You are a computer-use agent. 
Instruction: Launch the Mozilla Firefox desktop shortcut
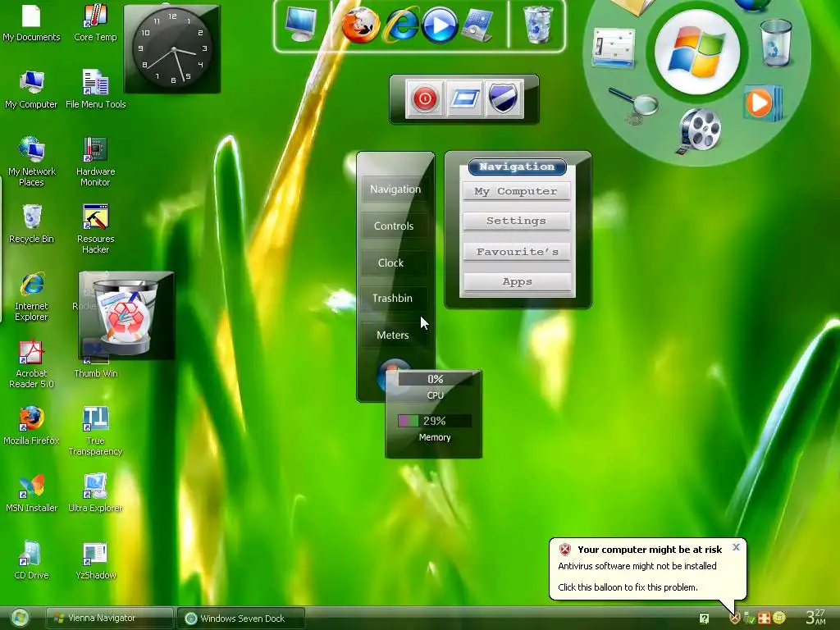click(x=31, y=426)
